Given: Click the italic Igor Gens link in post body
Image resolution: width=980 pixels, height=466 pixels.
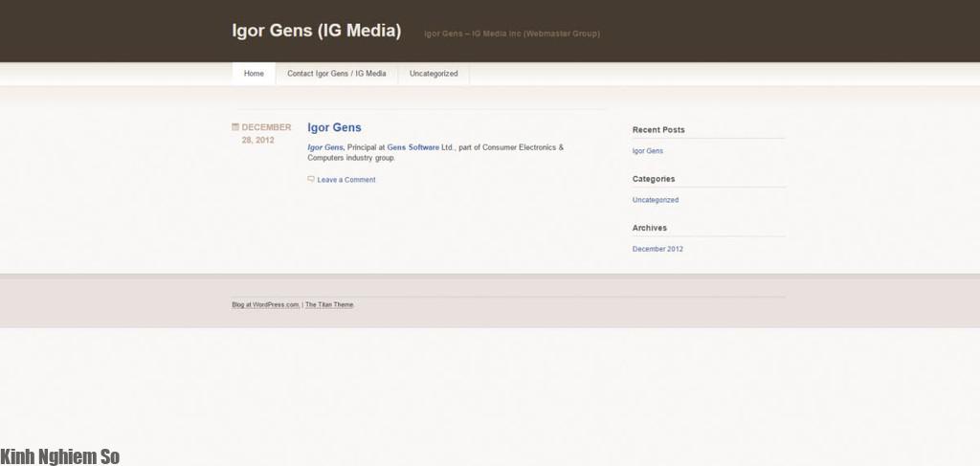Looking at the screenshot, I should (325, 147).
